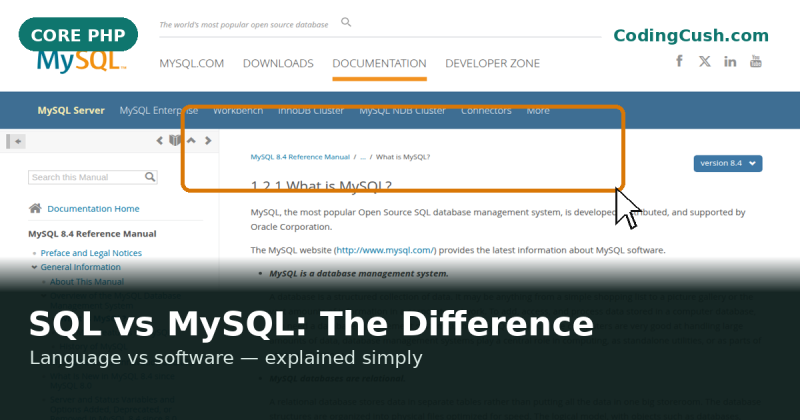Screen dimensions: 800x420
Task: Collapse the sidebar with the toggle icon
Action: (x=15, y=141)
